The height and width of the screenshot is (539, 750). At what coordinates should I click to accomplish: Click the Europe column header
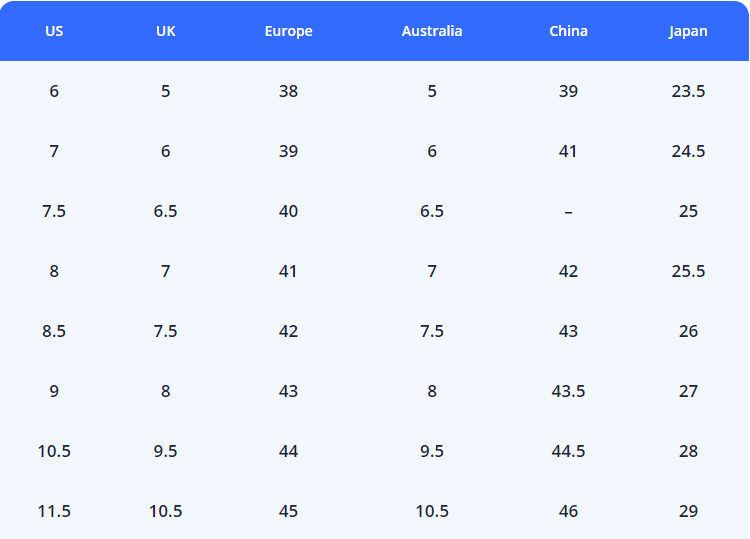tap(288, 31)
